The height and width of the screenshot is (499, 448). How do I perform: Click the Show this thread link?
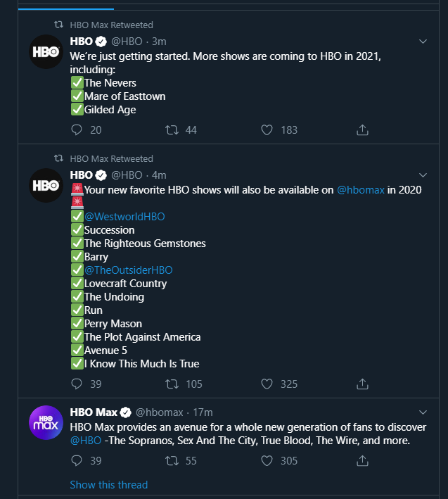pos(109,484)
